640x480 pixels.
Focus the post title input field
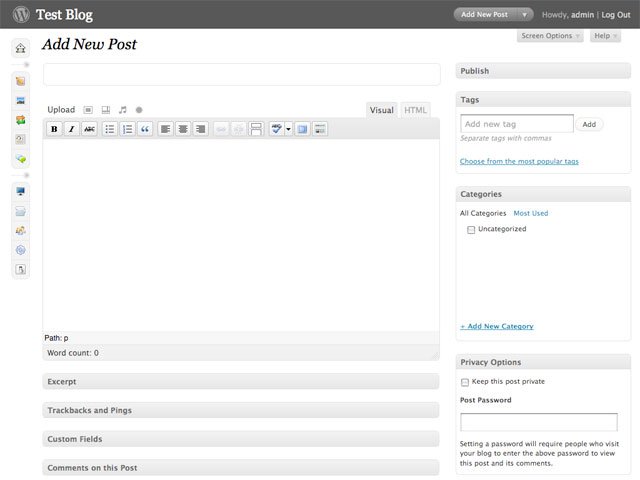(242, 74)
